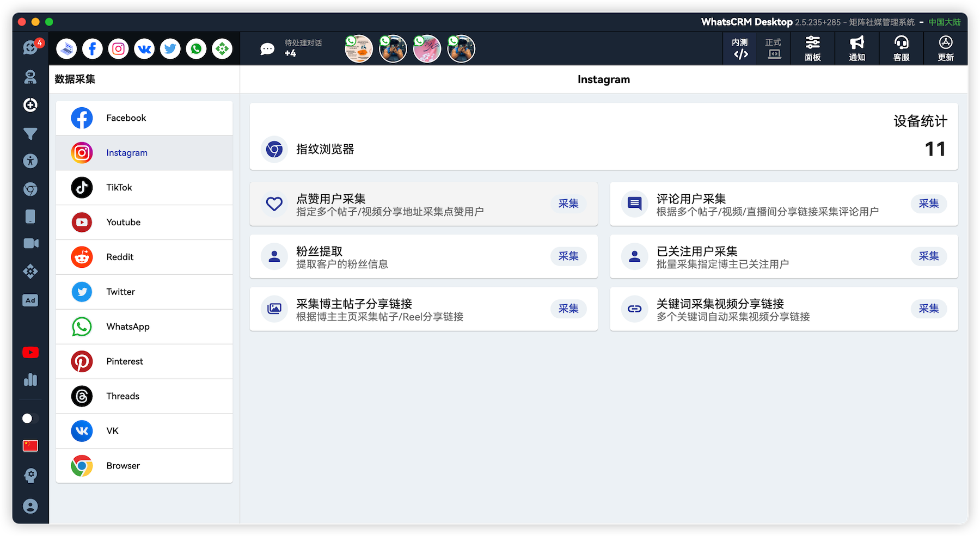Click the VK icon in top bar
The height and width of the screenshot is (536, 980).
coord(144,49)
